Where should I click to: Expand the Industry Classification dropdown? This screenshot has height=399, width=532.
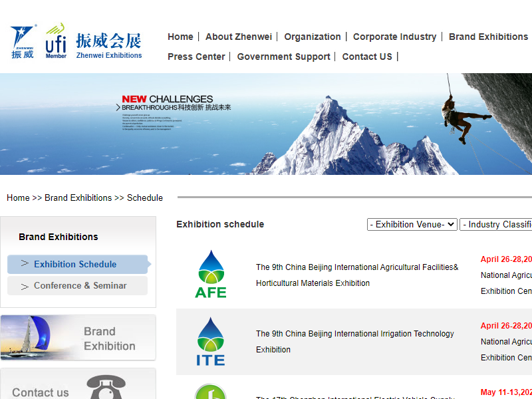495,224
